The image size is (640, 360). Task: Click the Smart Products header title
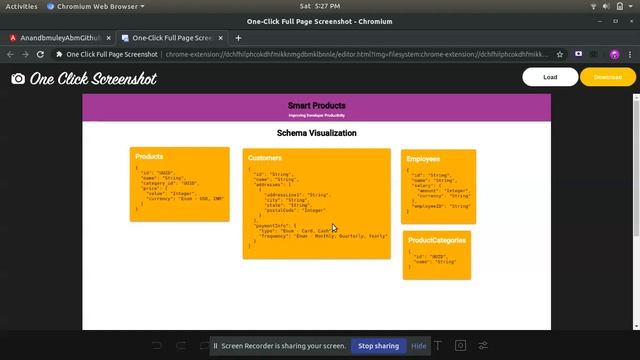point(316,105)
